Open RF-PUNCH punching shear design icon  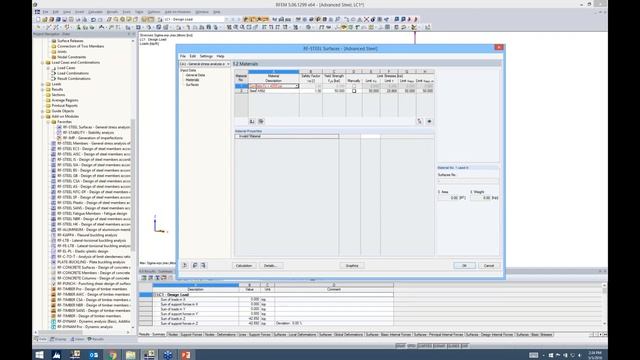click(53, 283)
